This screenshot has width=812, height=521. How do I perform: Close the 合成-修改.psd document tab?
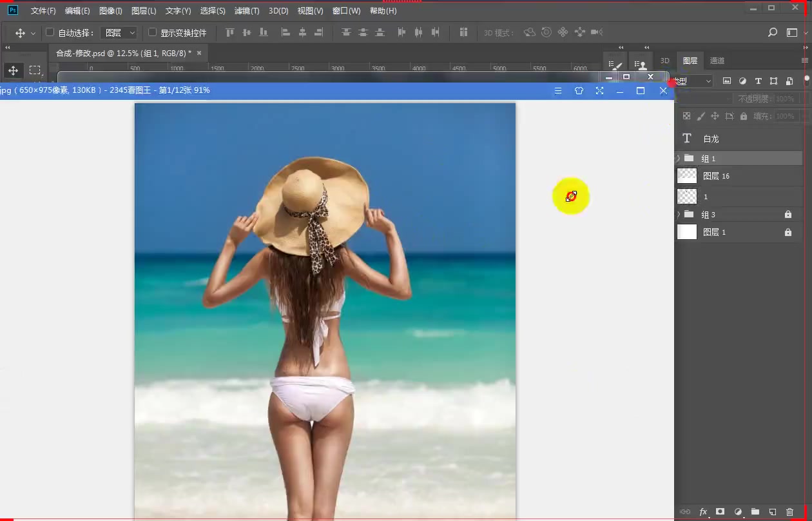coord(199,53)
